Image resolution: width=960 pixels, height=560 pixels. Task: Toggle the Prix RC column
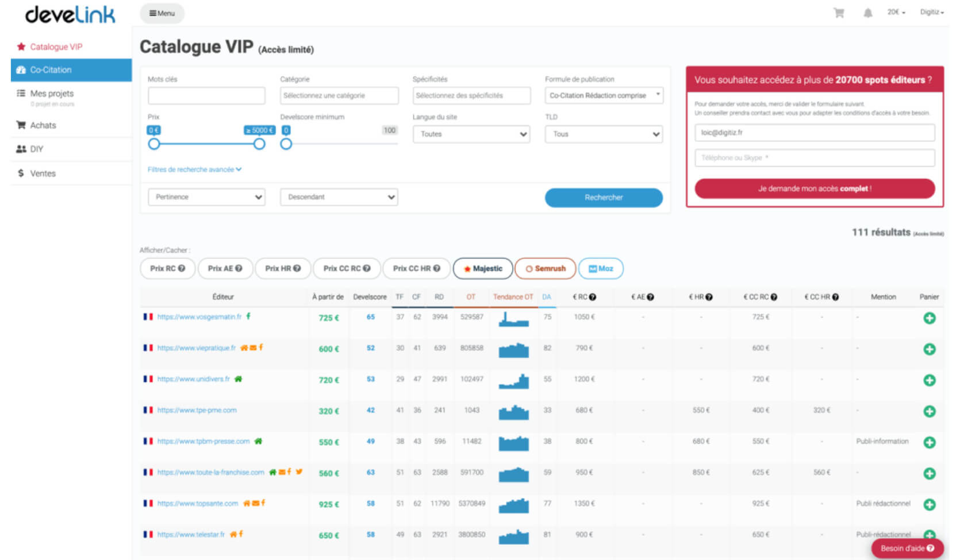(x=167, y=268)
